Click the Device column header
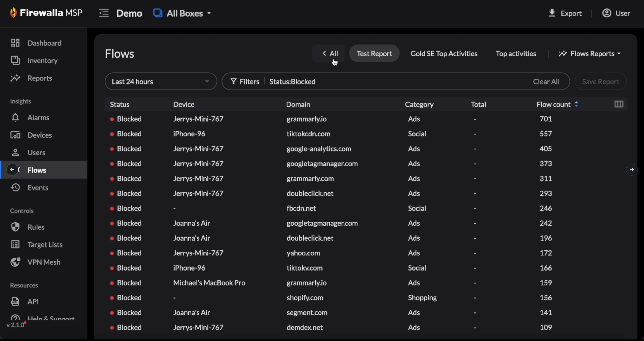The image size is (644, 341). 184,104
